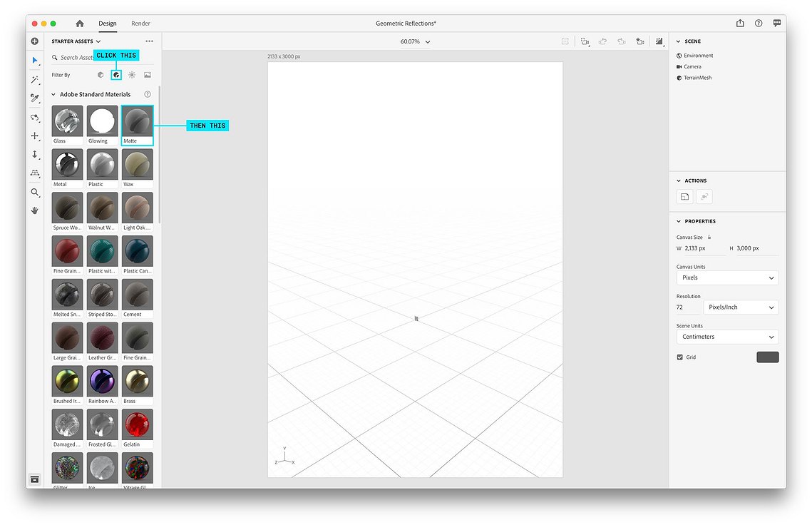Select TerrainMesh in the Scene panel
The width and height of the screenshot is (812, 525).
coord(694,78)
